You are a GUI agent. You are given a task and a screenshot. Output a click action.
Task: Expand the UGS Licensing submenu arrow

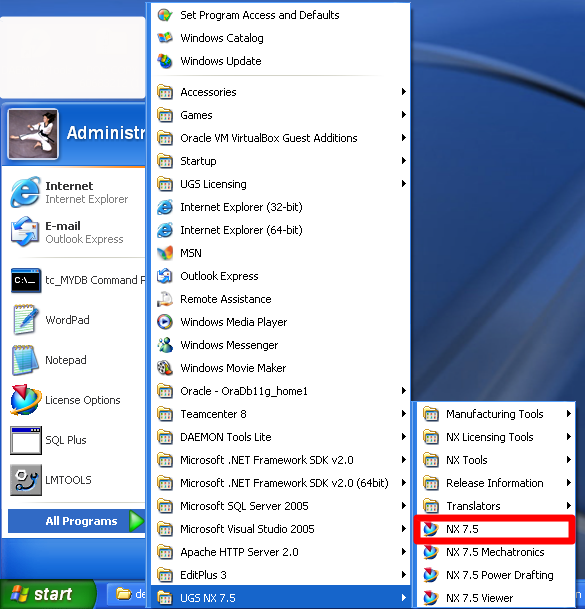404,184
